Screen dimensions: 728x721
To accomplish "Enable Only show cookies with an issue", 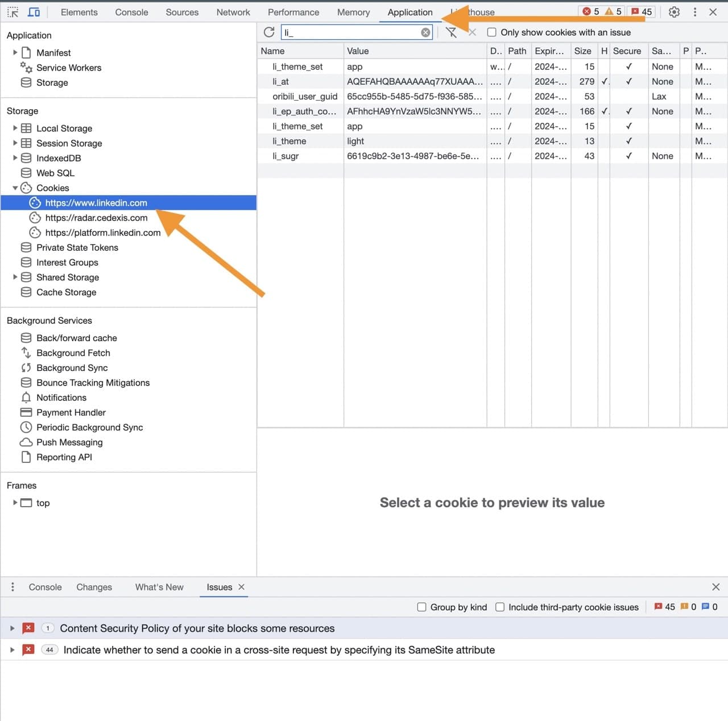I will [492, 32].
